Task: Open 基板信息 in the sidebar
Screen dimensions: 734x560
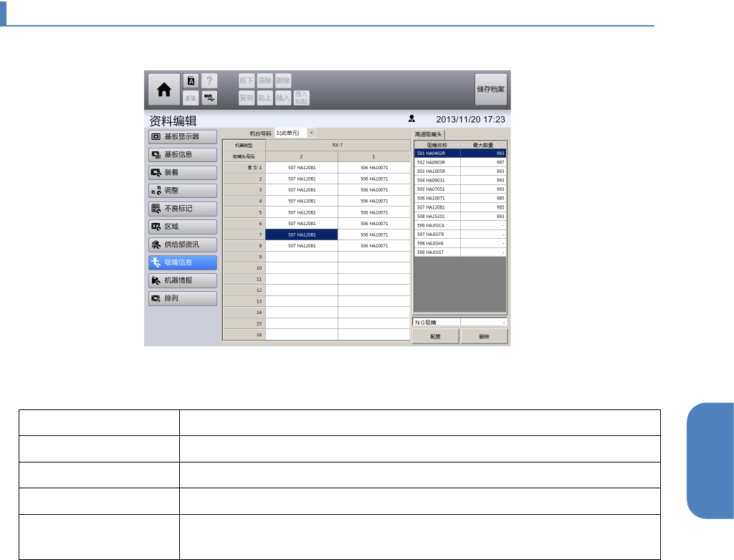Action: point(183,154)
